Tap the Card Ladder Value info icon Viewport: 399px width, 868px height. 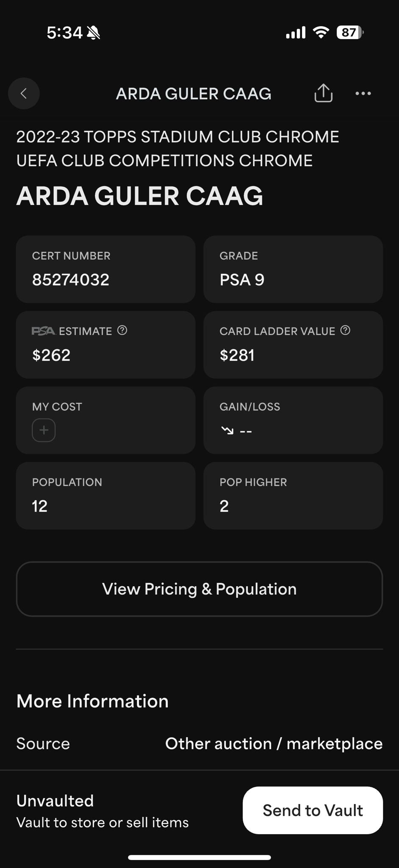tap(346, 330)
